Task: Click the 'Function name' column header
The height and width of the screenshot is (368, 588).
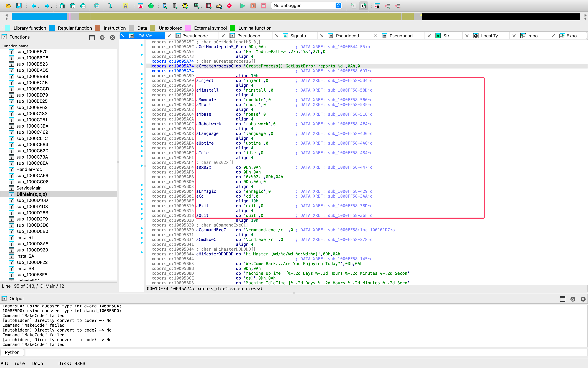Action: pyautogui.click(x=58, y=46)
